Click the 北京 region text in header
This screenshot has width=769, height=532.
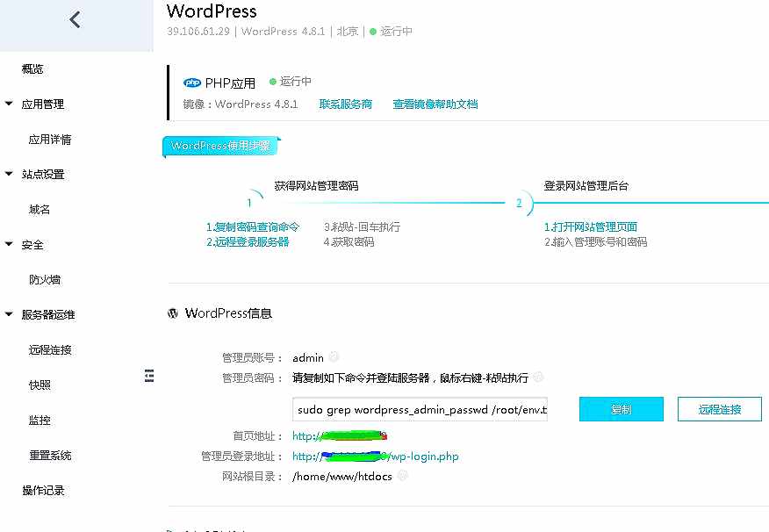(x=348, y=32)
